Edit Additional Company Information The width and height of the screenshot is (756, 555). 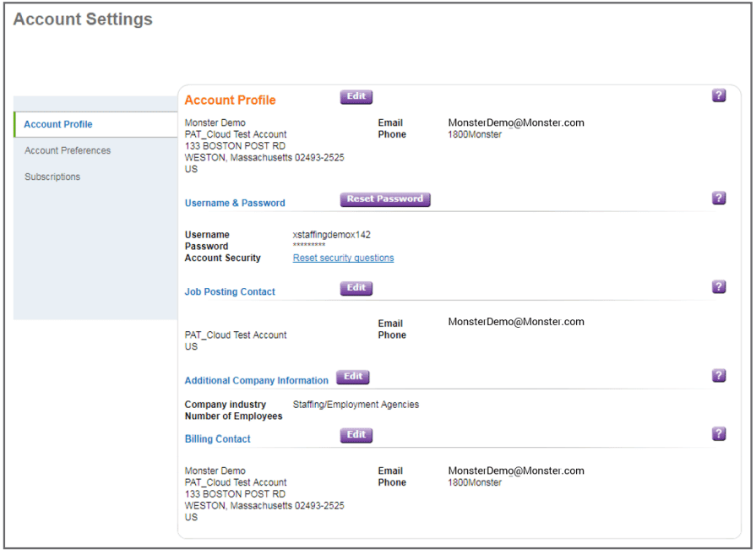353,377
